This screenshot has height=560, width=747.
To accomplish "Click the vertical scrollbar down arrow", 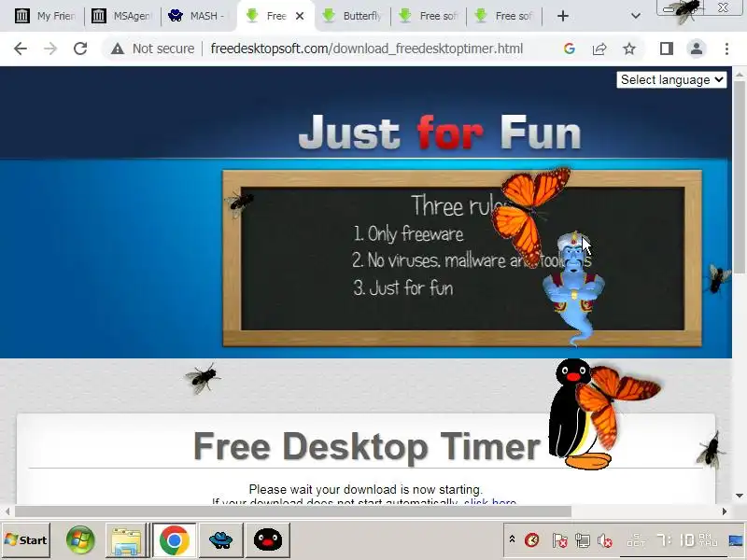I will pos(740,496).
